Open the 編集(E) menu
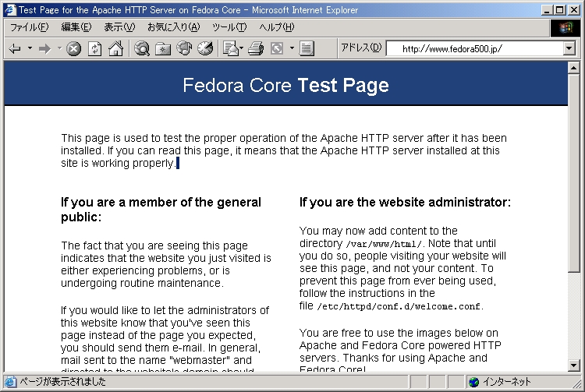Viewport: 585px width, 392px height. tap(76, 27)
